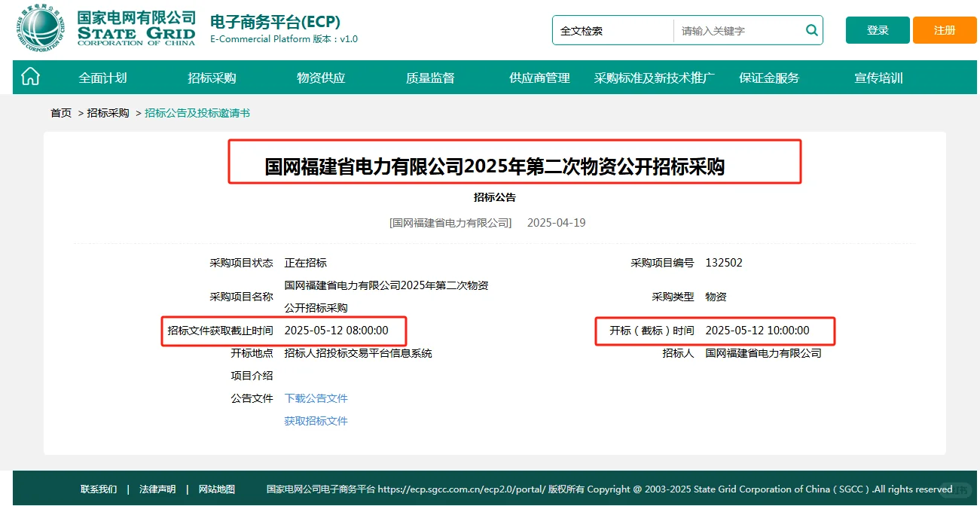Open the 质量监督 section

click(429, 77)
